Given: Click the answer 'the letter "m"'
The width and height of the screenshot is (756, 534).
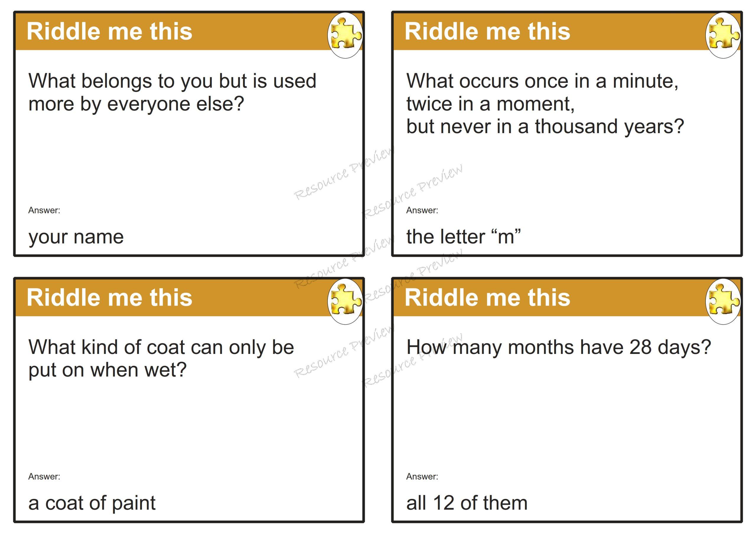Looking at the screenshot, I should coord(464,236).
